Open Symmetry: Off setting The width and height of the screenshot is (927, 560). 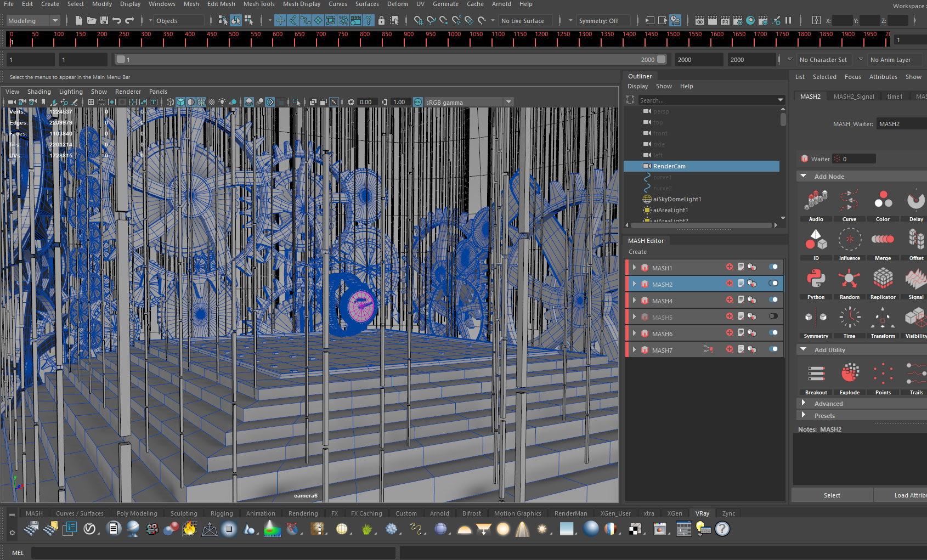[x=603, y=21]
